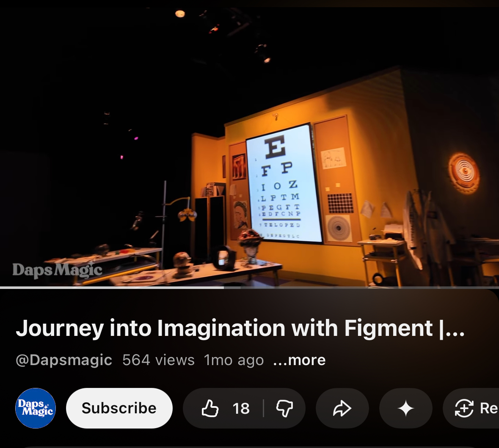The width and height of the screenshot is (499, 448).
Task: Seek ahead on unplayed progress bar section
Action: (x=360, y=288)
